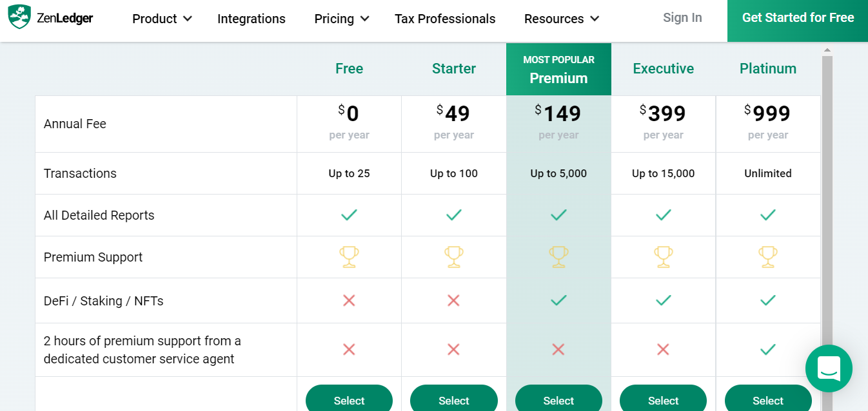
Task: Click Starter plan dedicated agent cross mark
Action: point(453,349)
